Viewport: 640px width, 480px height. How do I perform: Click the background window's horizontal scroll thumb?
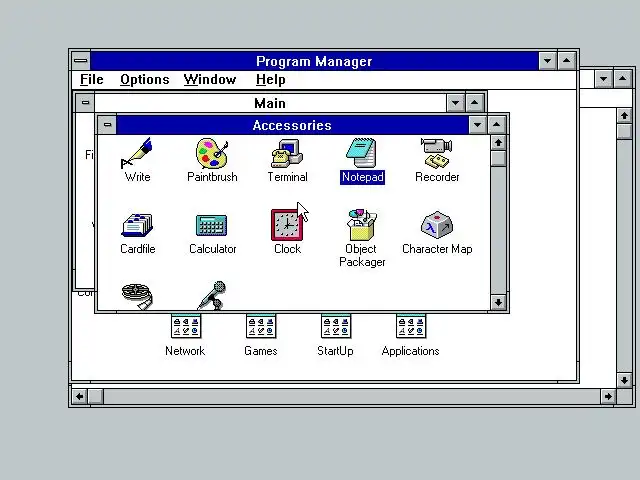pyautogui.click(x=96, y=396)
